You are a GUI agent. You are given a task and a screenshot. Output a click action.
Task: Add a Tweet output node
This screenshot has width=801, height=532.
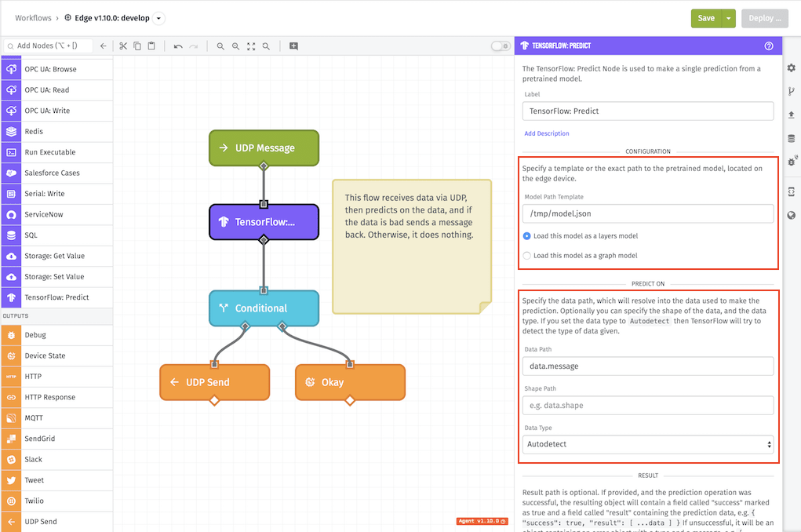coord(56,480)
